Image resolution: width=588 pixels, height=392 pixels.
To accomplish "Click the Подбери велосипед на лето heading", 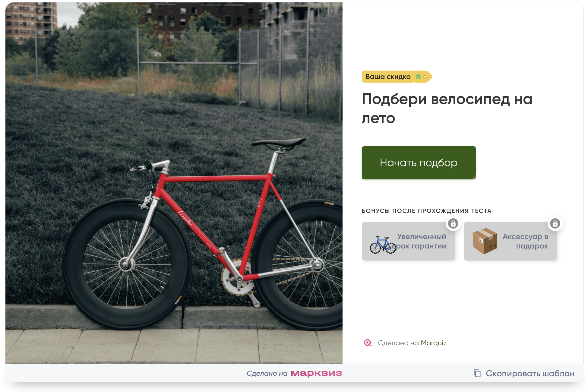I will [x=447, y=108].
